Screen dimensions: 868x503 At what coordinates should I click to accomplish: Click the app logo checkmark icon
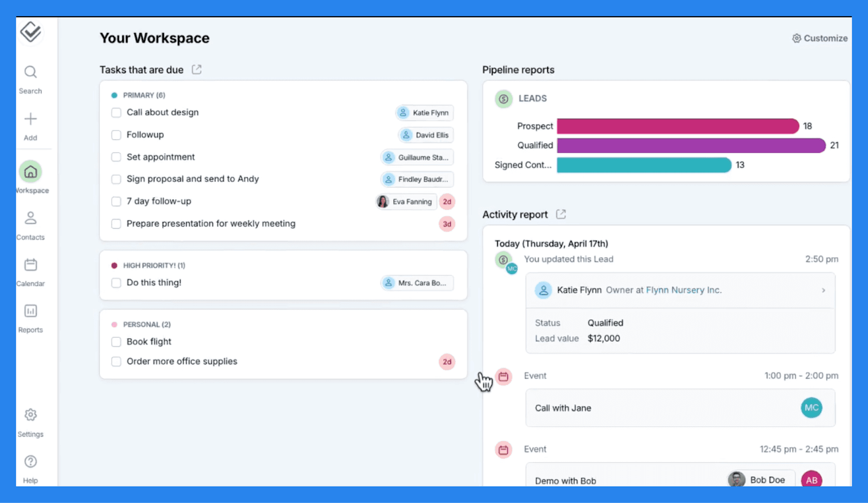[x=30, y=32]
